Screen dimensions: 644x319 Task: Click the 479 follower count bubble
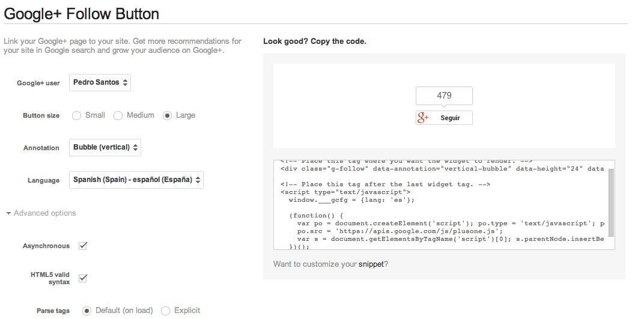[444, 96]
